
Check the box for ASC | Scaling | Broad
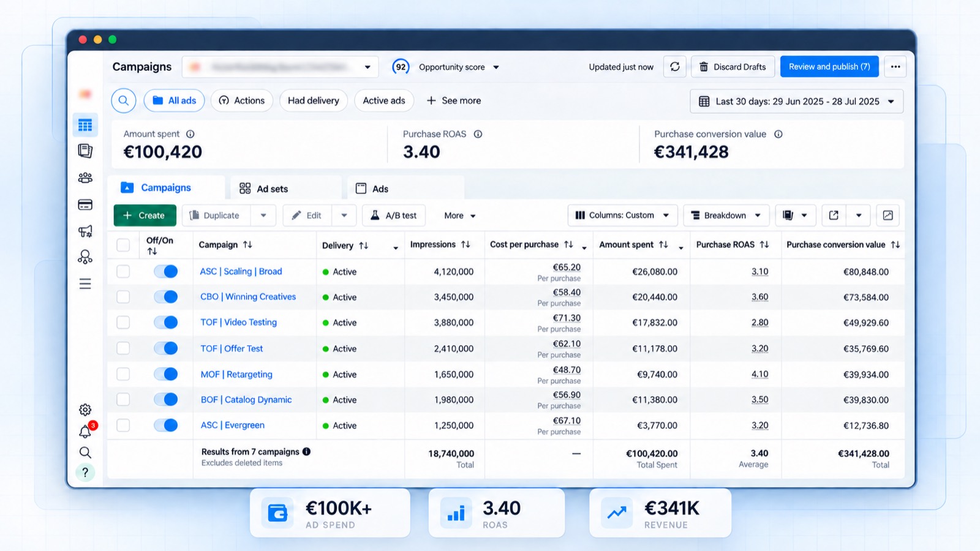123,272
